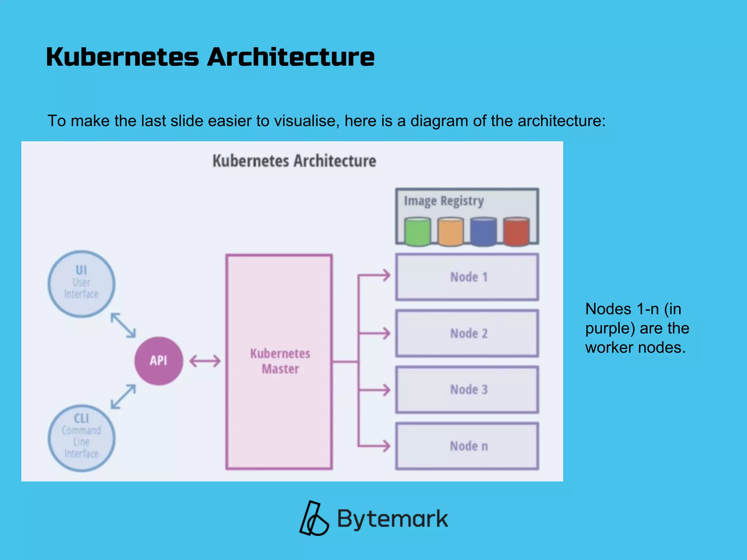The width and height of the screenshot is (747, 560).
Task: Click the green cylinder in Image Registry
Action: (418, 232)
